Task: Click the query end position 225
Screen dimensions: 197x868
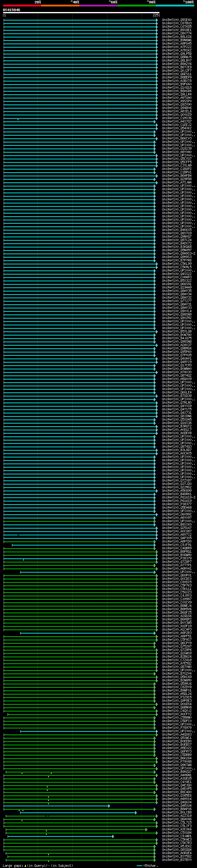Action: [155, 15]
